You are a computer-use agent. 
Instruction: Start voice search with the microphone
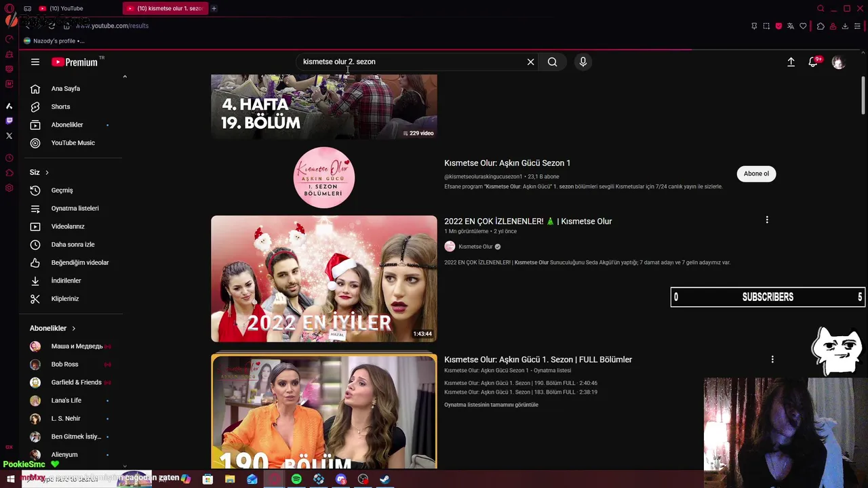[x=583, y=62]
